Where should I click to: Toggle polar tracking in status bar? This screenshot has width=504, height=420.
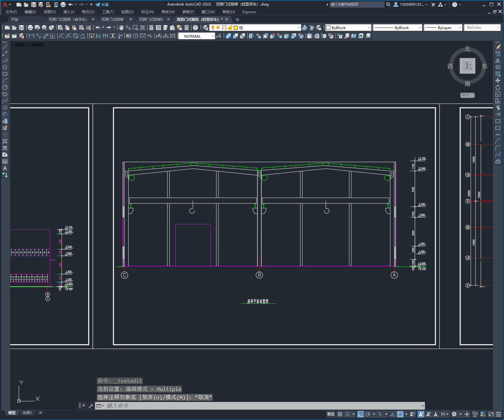(x=368, y=414)
